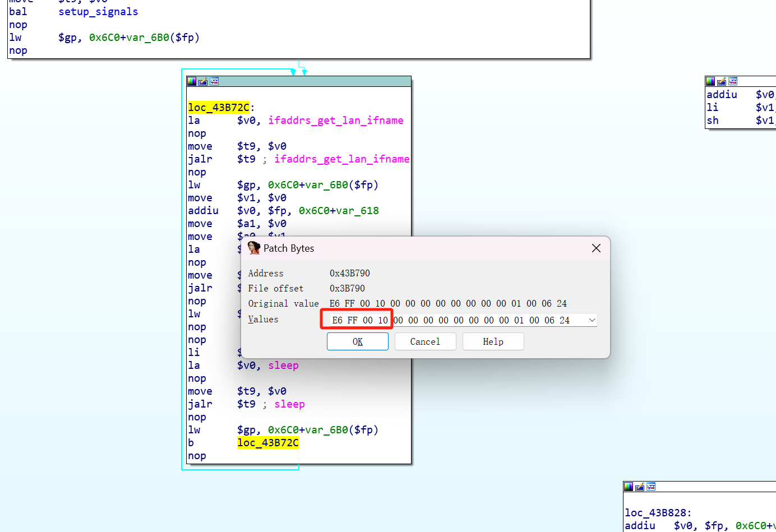This screenshot has width=776, height=532.
Task: Click the Patch Bytes title text
Action: 289,248
